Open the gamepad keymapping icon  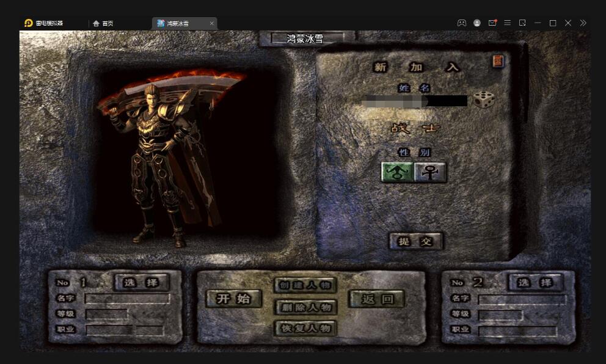tap(462, 23)
